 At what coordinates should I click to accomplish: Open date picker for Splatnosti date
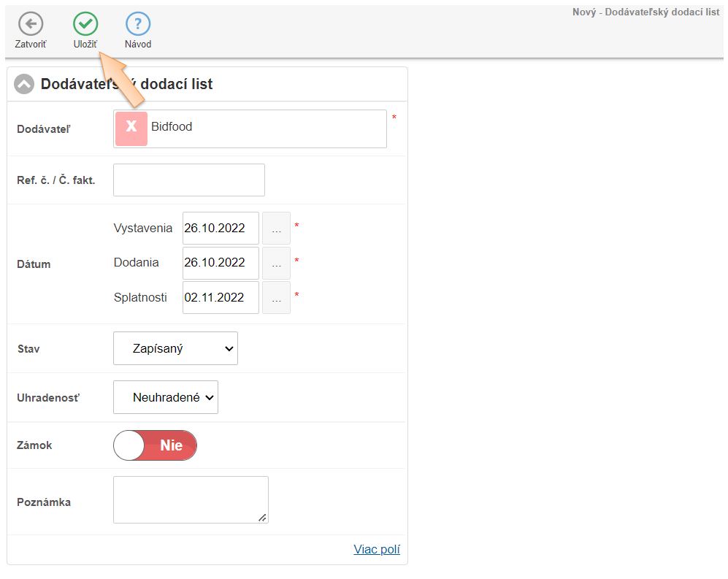(x=276, y=298)
